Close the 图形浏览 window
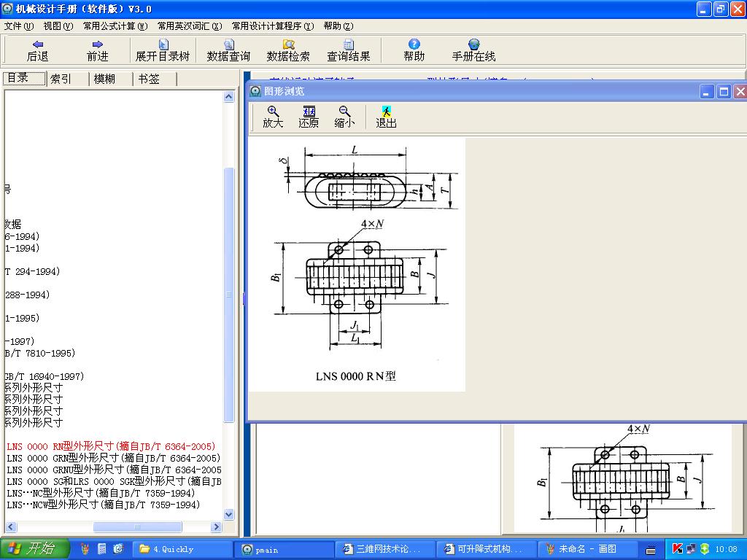The height and width of the screenshot is (560, 747). point(740,91)
